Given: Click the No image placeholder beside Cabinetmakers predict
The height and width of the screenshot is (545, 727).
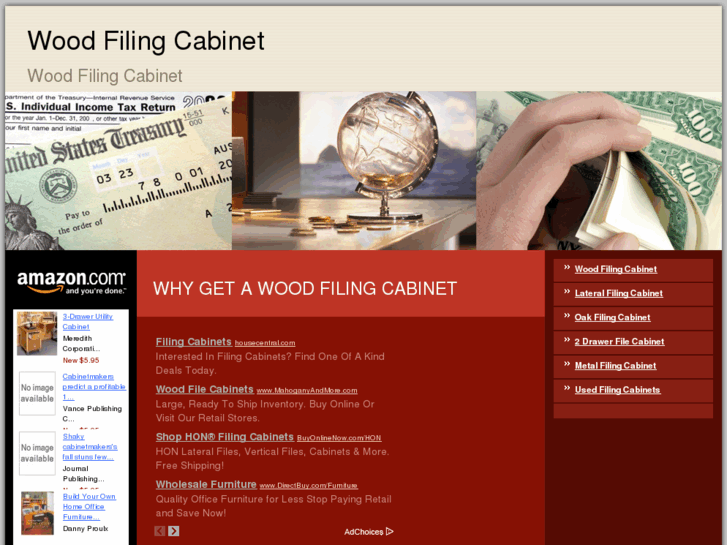Looking at the screenshot, I should pos(37,393).
